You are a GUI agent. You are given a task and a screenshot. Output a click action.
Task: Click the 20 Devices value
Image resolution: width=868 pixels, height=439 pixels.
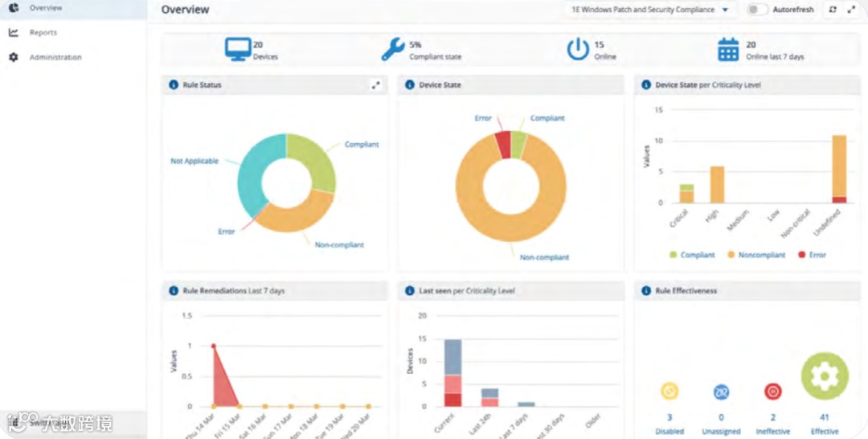257,45
